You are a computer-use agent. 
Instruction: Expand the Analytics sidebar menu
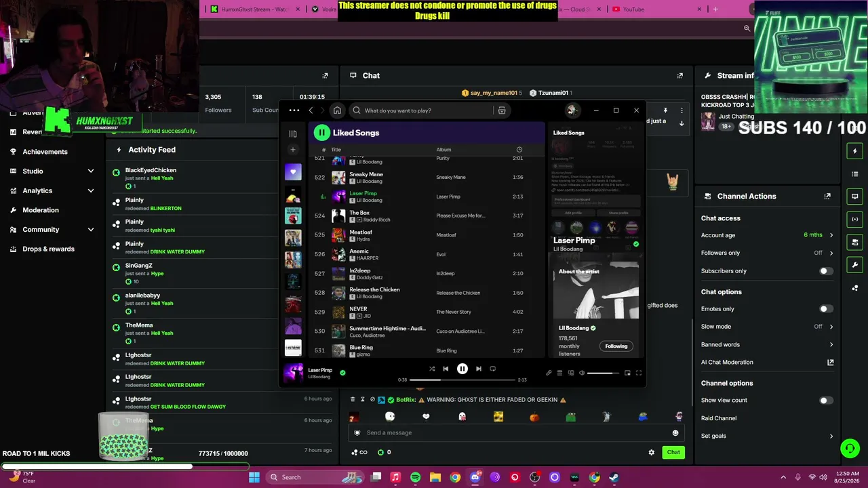(x=91, y=191)
